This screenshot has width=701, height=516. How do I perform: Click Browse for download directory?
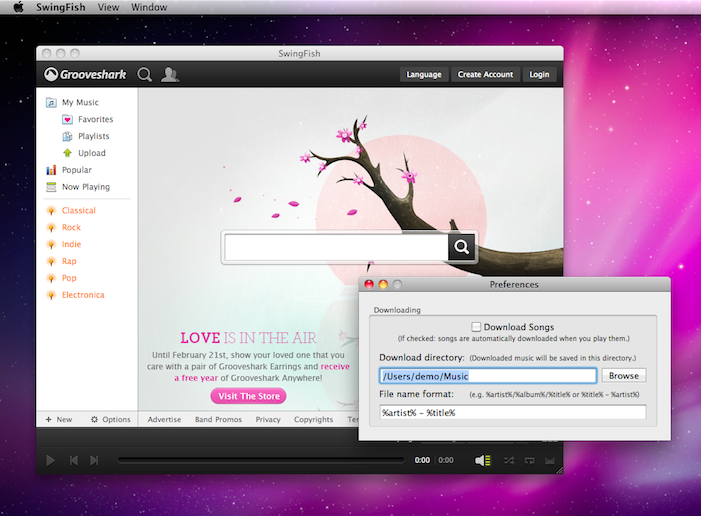624,376
